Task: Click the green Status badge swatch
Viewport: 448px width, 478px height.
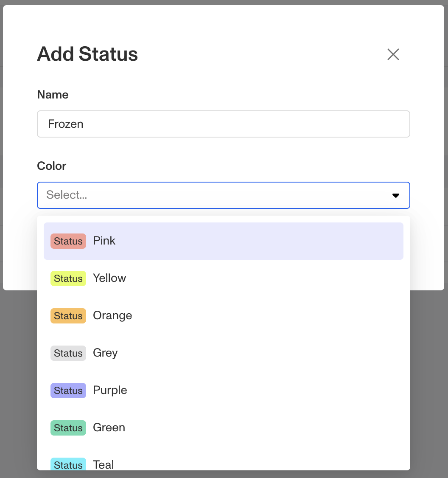Action: [68, 428]
